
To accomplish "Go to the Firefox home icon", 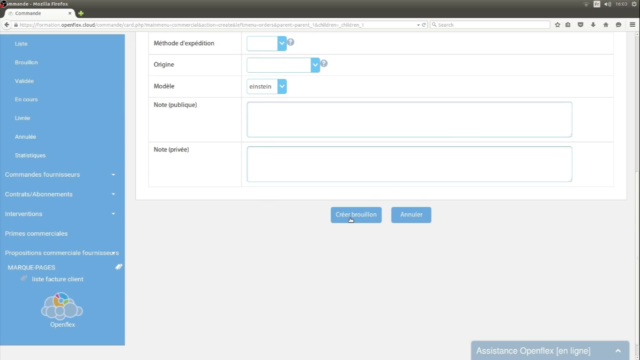I will click(x=606, y=25).
